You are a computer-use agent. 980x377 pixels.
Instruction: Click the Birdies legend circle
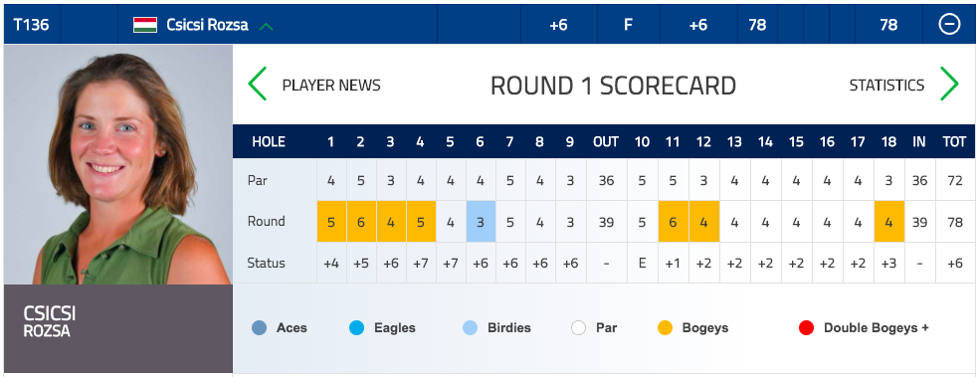coord(470,327)
